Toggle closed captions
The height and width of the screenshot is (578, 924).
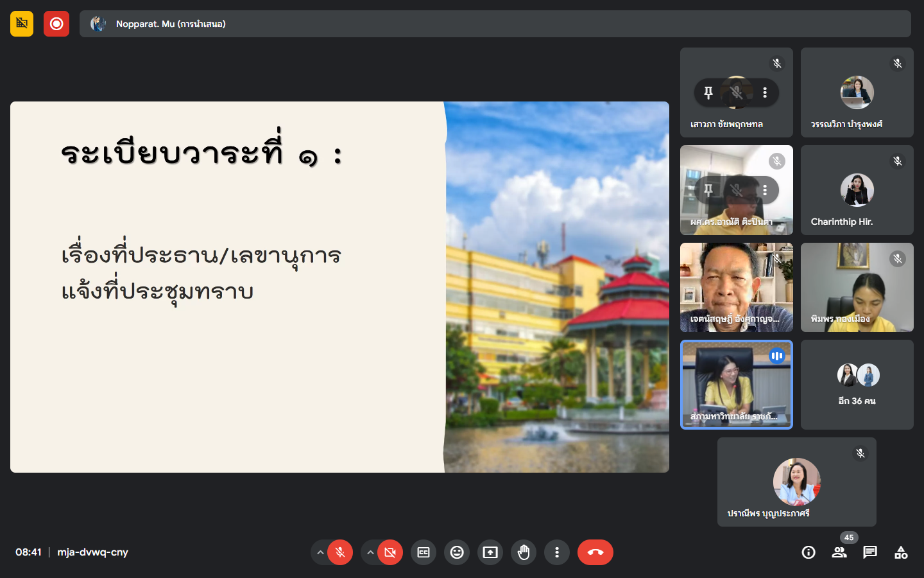(x=424, y=552)
